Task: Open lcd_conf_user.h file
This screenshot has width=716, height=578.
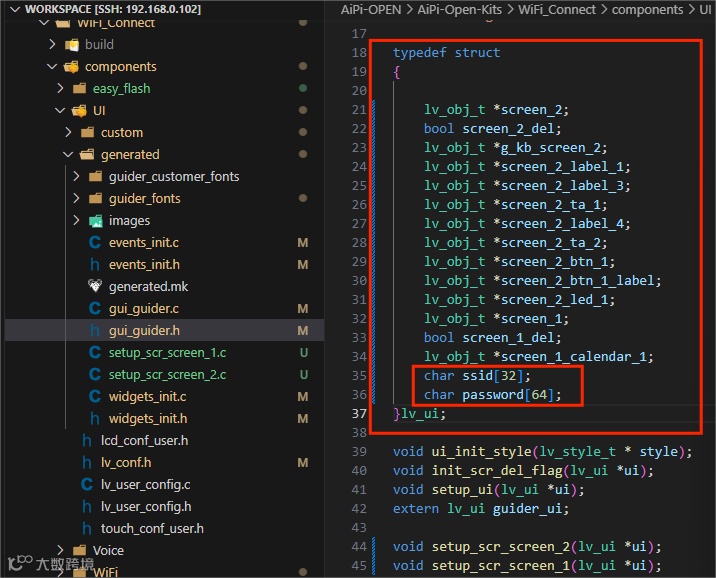Action: coord(144,441)
